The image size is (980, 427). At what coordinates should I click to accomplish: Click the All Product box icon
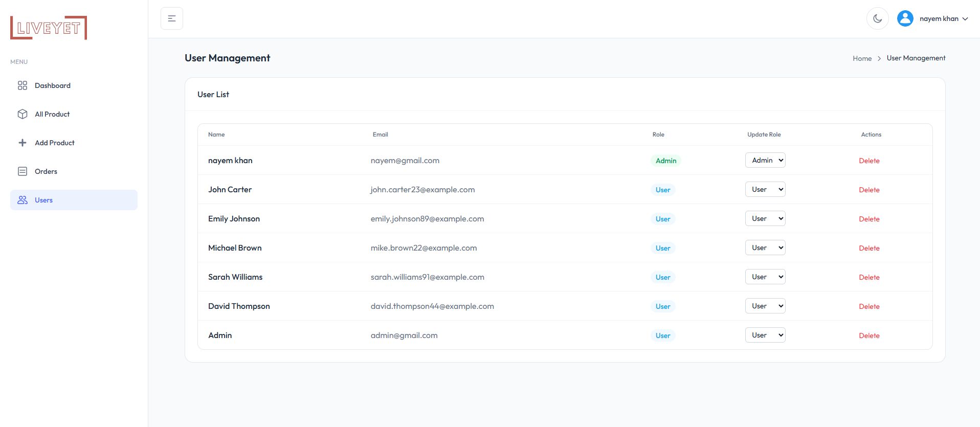[23, 114]
